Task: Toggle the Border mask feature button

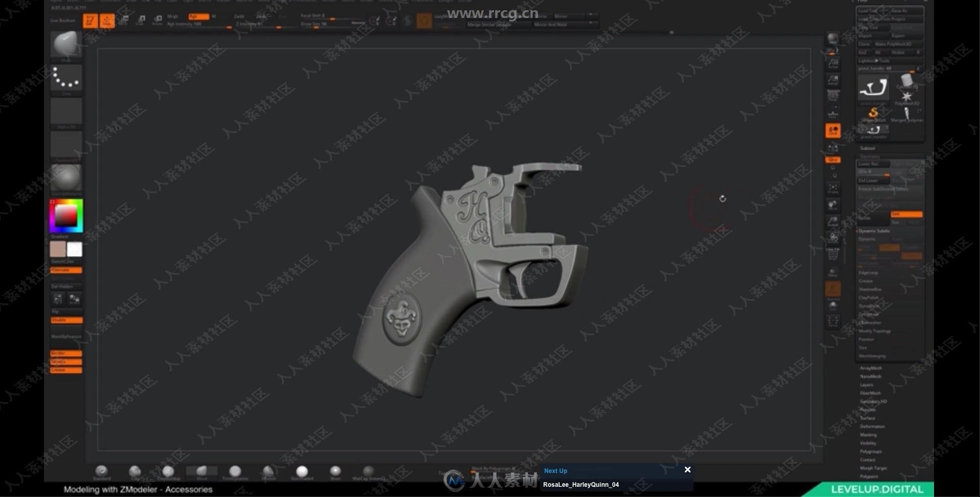Action: [x=66, y=353]
